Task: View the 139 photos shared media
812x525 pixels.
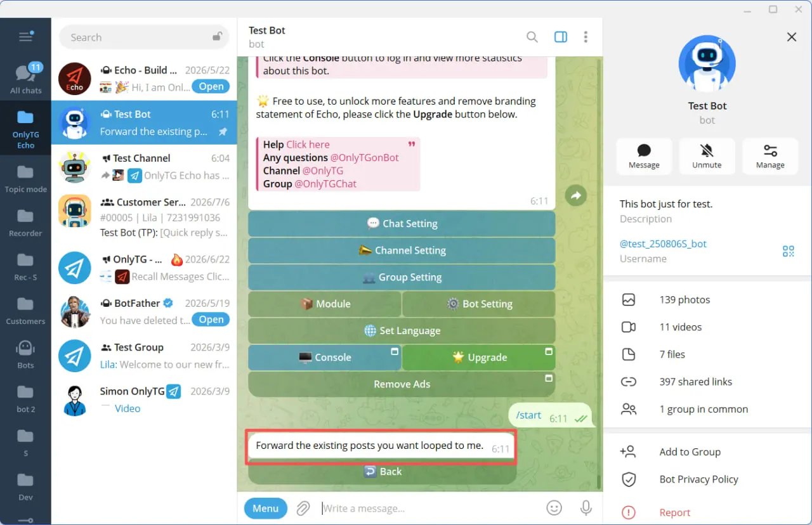Action: click(707, 300)
